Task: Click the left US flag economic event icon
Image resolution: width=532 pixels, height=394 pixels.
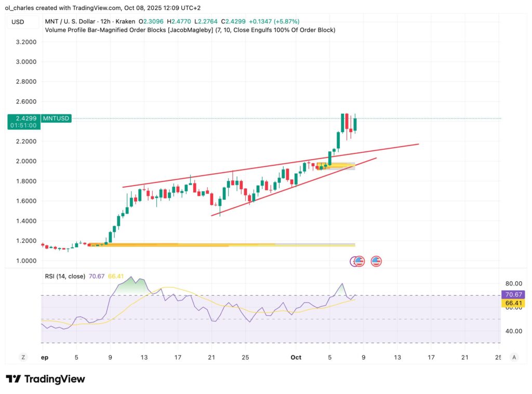Action: [x=358, y=261]
